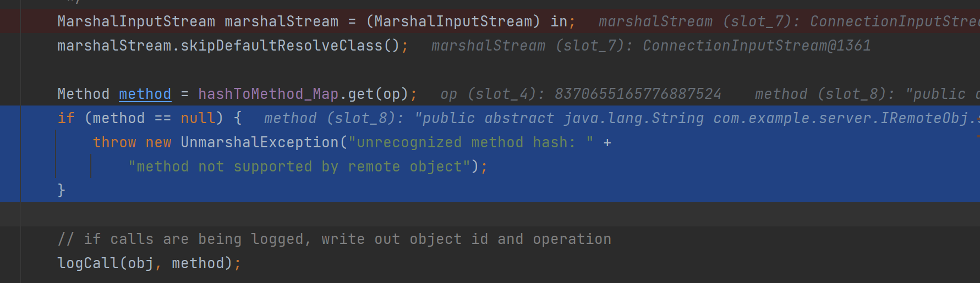This screenshot has height=283, width=980.
Task: Click the comment about calls being logged
Action: 334,239
